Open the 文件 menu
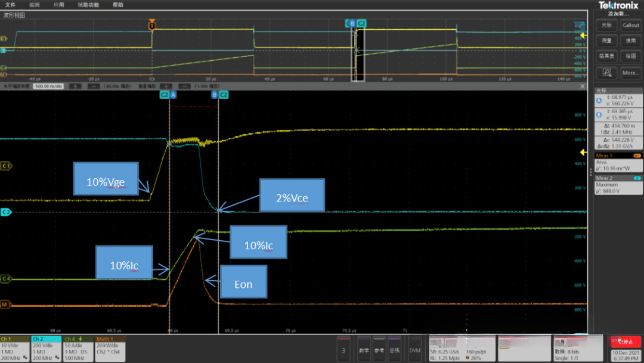Viewport: 644px width, 363px height. tap(11, 5)
